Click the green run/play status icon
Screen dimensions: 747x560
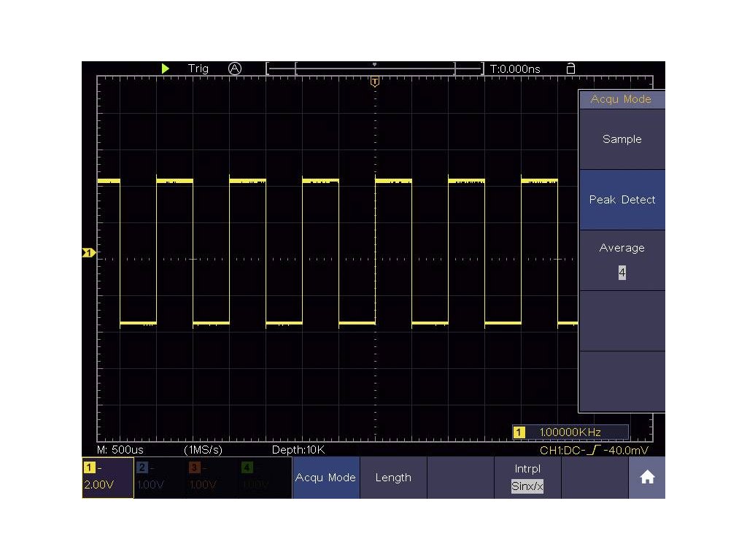click(x=166, y=69)
